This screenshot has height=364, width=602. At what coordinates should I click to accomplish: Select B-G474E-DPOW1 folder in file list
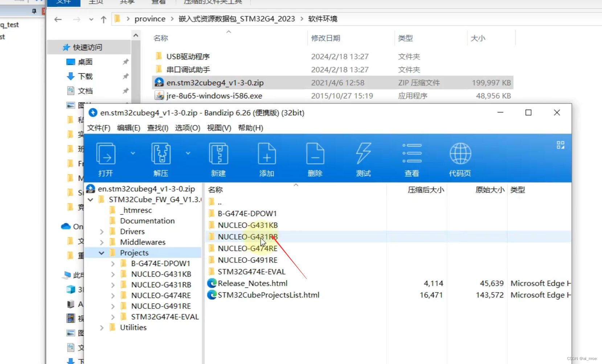click(x=247, y=213)
